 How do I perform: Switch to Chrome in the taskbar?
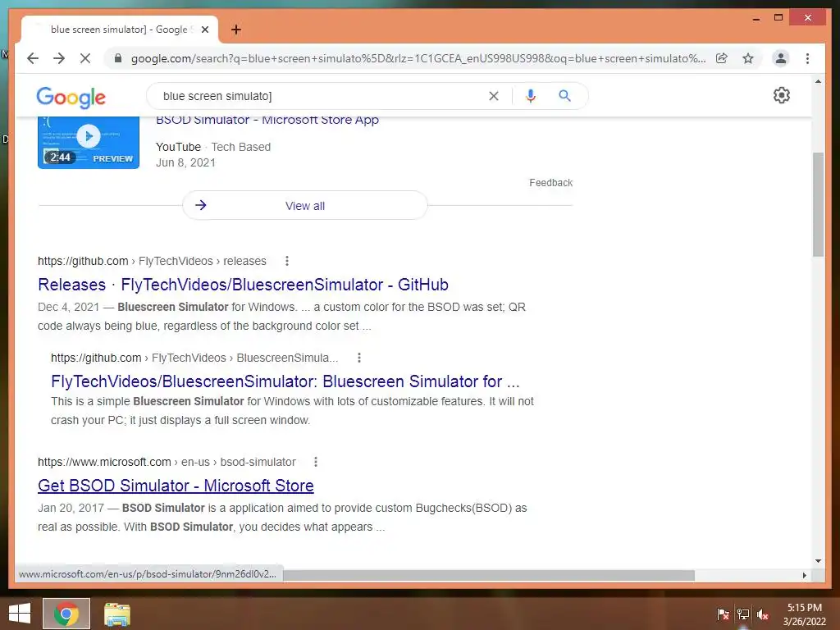tap(66, 614)
